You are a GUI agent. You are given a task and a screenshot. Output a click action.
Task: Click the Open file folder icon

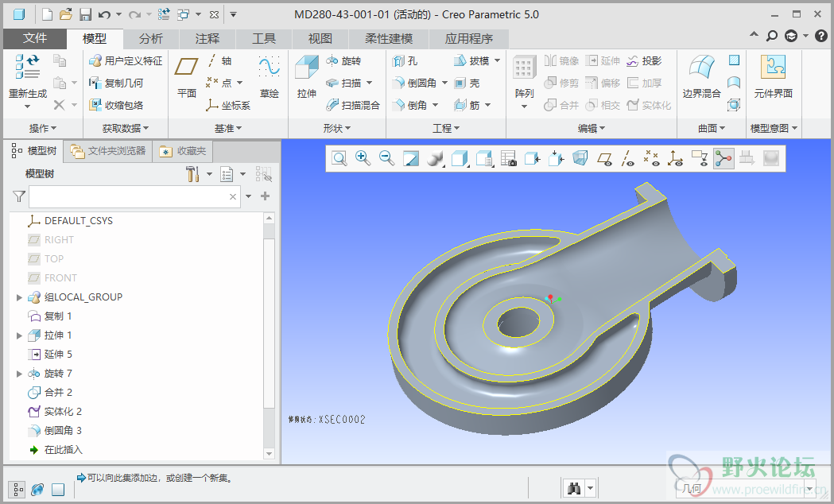pos(65,14)
